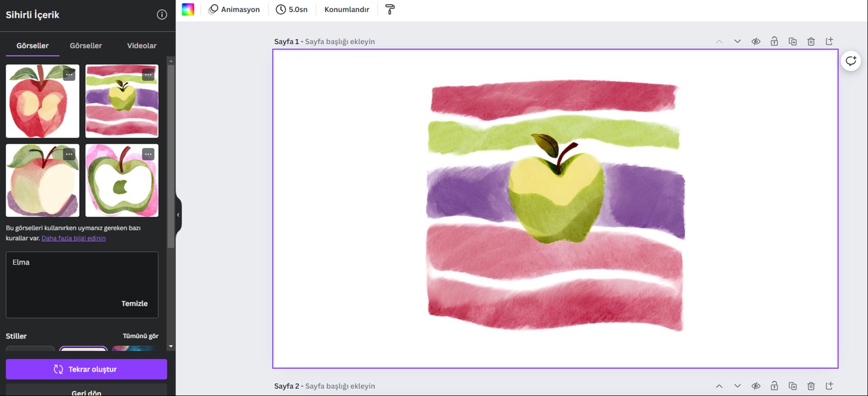Open the Daha fazla bilgi edinin link

coord(73,238)
